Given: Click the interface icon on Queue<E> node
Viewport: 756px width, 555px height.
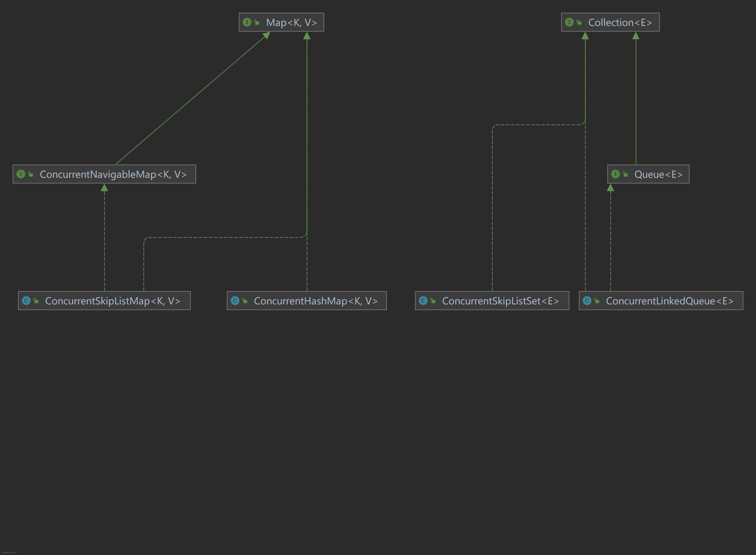Looking at the screenshot, I should click(x=615, y=174).
